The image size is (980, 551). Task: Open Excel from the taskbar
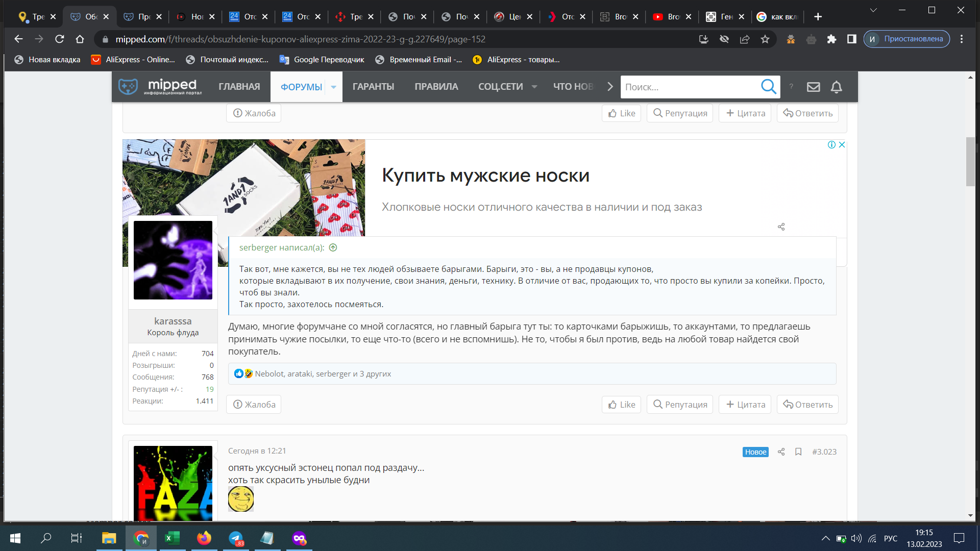pos(172,538)
